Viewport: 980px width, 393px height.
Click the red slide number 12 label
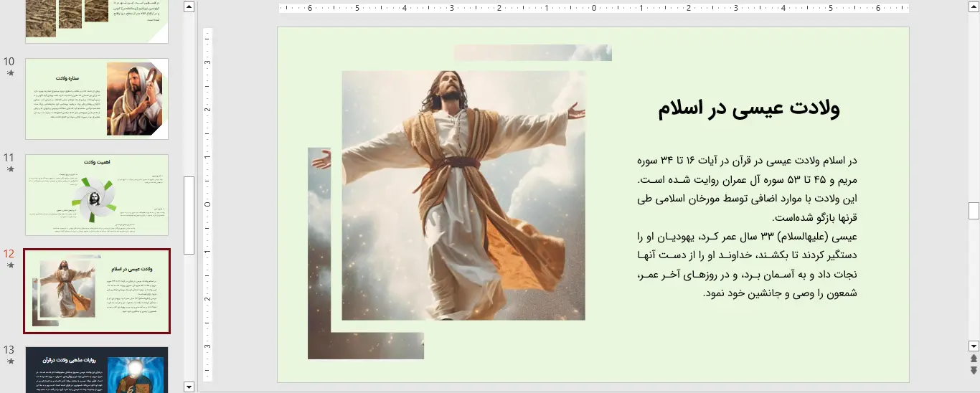pos(9,254)
